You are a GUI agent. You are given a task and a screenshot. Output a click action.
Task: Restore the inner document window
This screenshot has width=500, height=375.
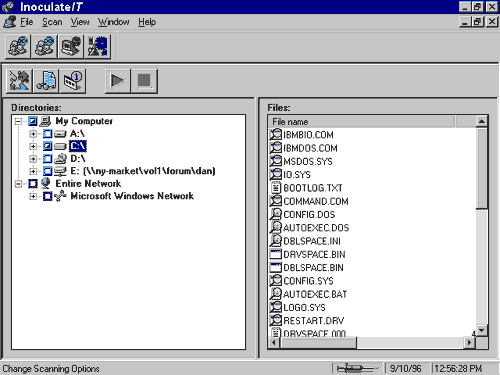click(x=477, y=22)
